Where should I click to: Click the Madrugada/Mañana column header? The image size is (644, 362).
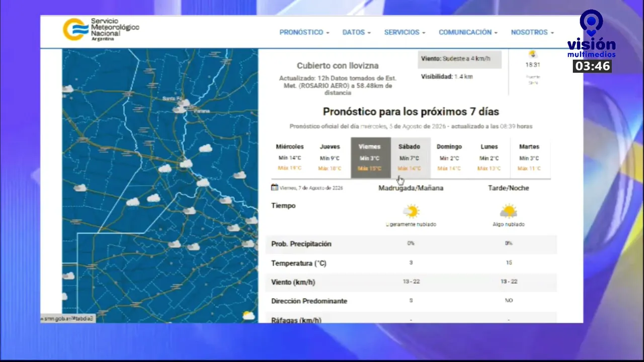(x=411, y=188)
